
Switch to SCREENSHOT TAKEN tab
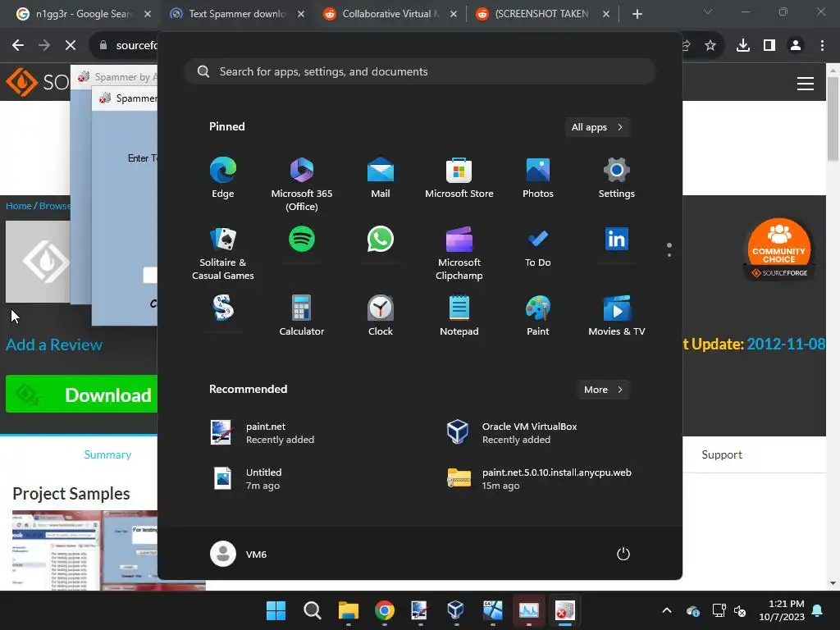click(542, 14)
